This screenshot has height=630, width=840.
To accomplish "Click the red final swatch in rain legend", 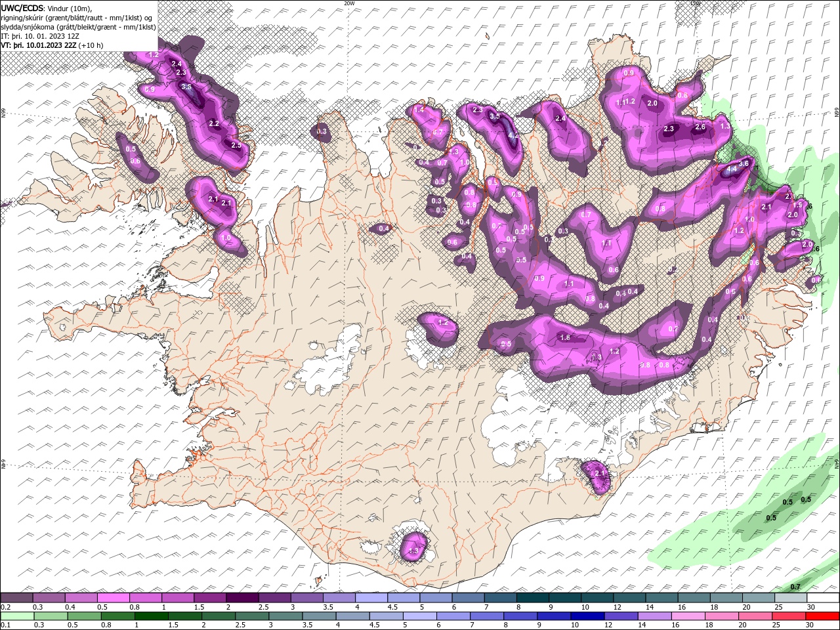I will click(822, 617).
